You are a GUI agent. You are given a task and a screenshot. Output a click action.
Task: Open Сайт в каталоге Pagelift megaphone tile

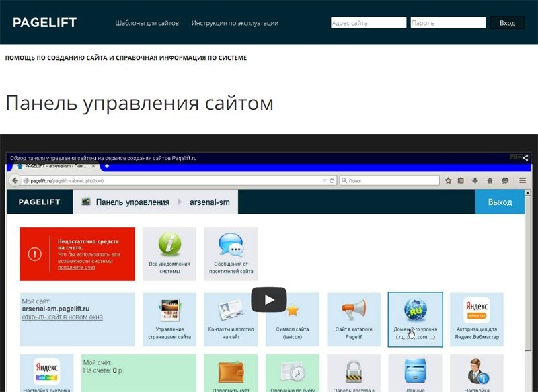(354, 319)
